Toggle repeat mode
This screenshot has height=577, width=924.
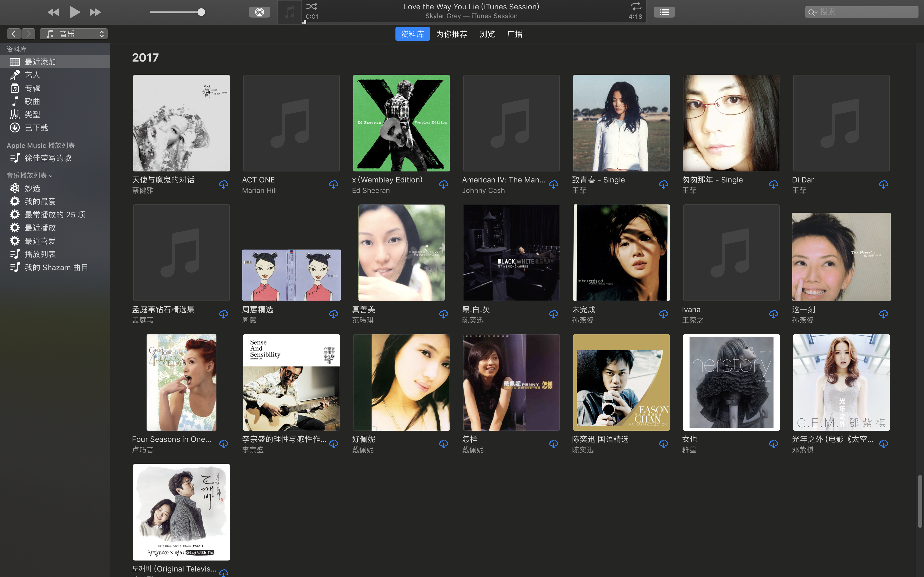(636, 6)
